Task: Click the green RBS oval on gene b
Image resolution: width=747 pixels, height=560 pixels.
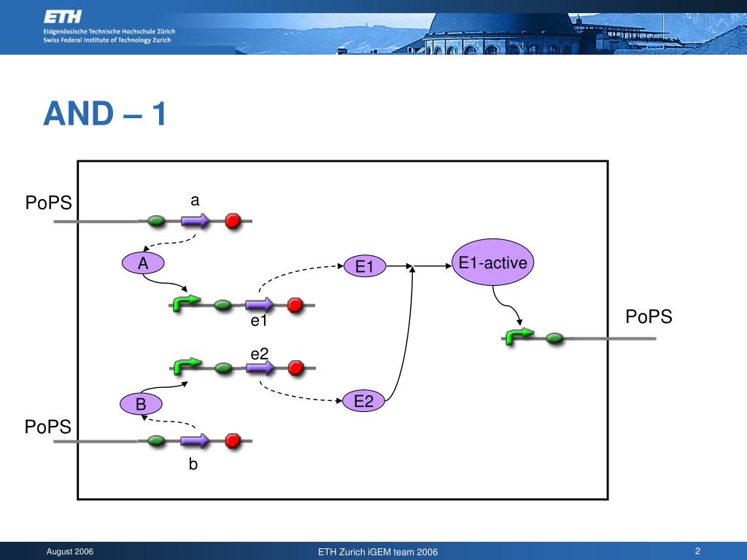Action: pos(156,441)
